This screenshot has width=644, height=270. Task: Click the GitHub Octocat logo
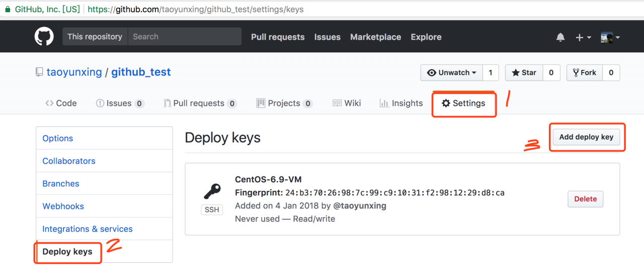point(44,37)
